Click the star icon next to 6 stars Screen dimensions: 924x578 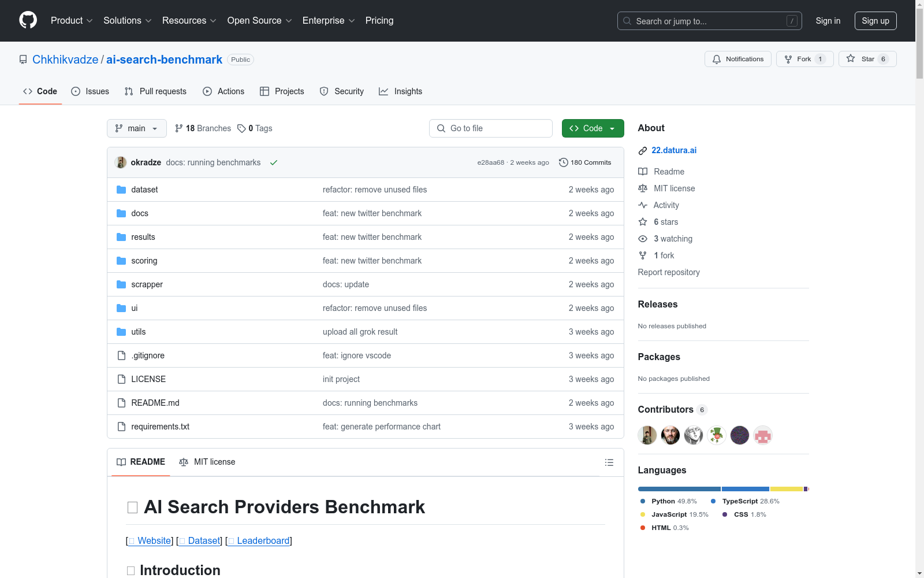[x=643, y=222]
